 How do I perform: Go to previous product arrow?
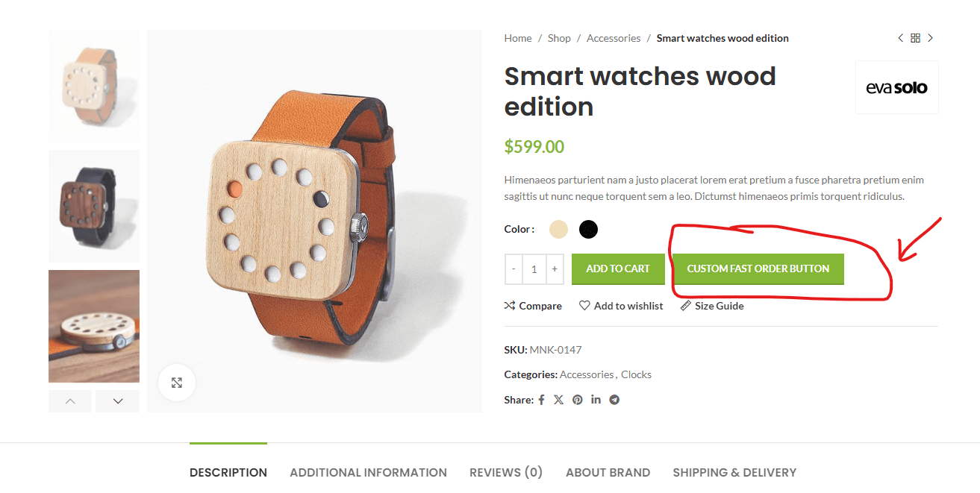point(900,38)
